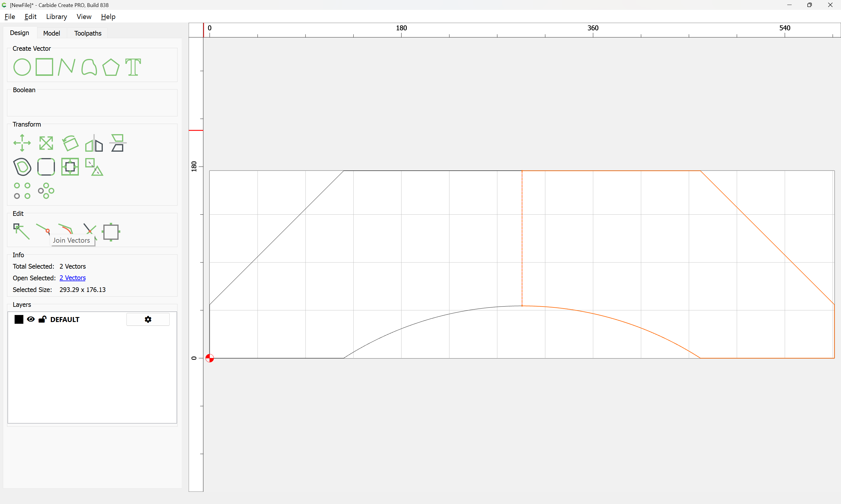This screenshot has width=841, height=504.
Task: Select the Rectangle create vector tool
Action: 44,67
